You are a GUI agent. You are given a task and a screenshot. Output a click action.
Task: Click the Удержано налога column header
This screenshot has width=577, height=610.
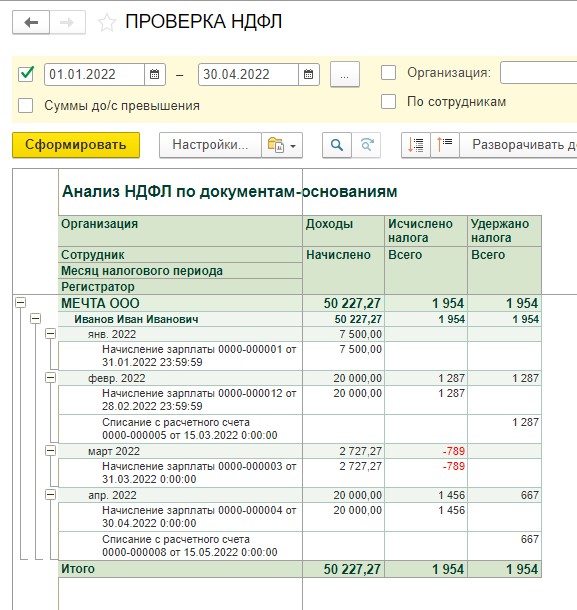tap(504, 231)
